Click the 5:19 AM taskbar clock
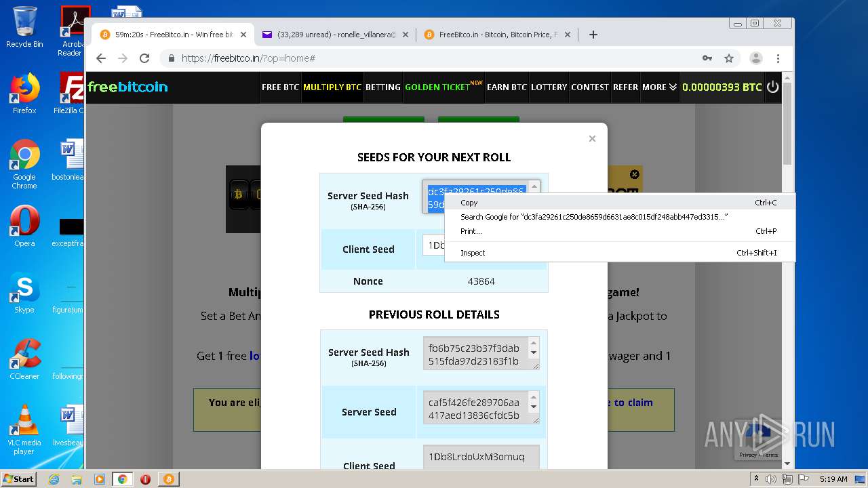Image resolution: width=868 pixels, height=488 pixels. 833,479
